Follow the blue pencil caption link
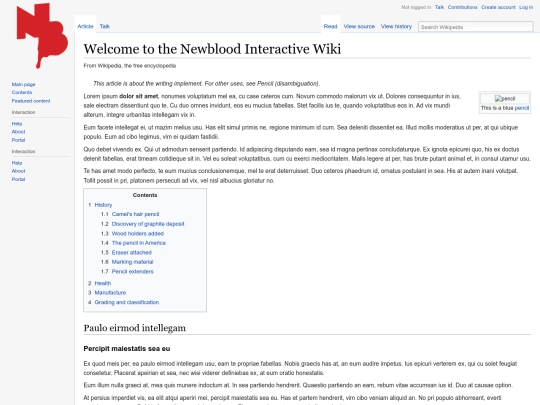 pos(522,108)
